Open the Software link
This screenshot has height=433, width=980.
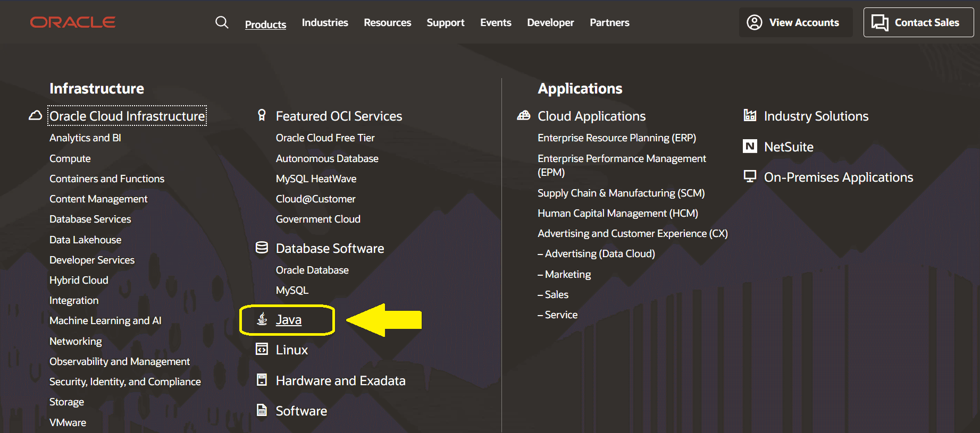pyautogui.click(x=301, y=411)
